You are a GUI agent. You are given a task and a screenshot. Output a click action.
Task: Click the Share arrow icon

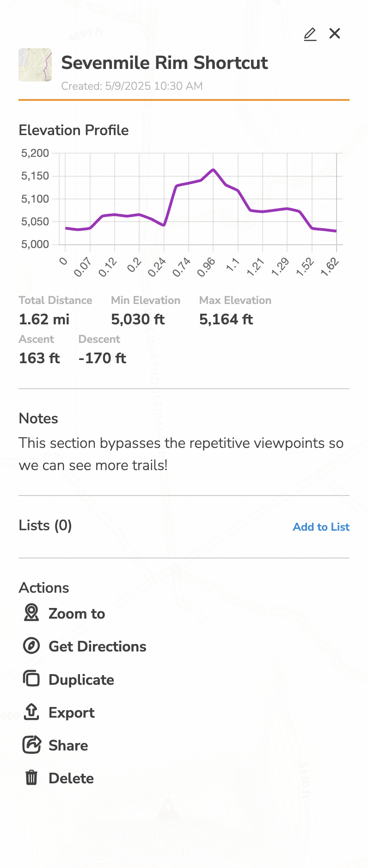(31, 744)
